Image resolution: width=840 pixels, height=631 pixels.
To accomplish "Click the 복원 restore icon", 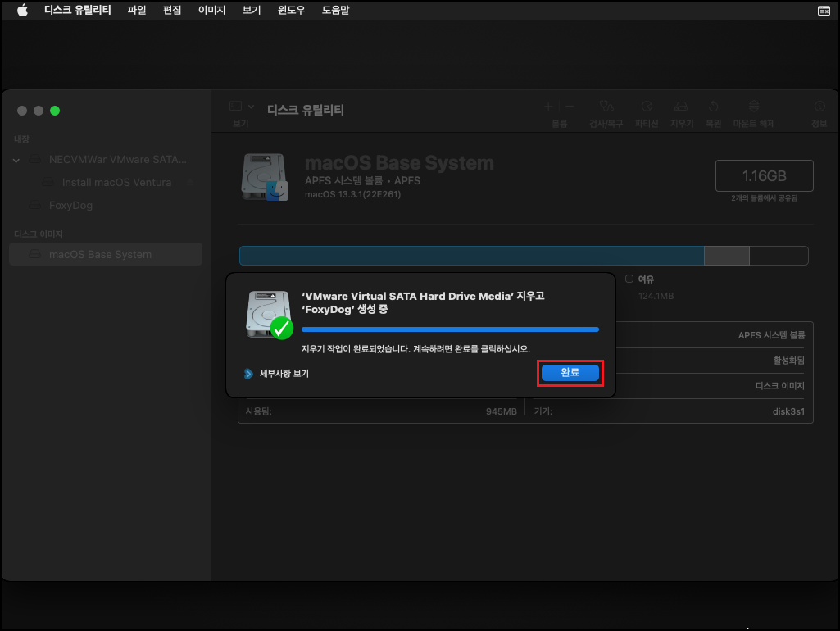I will [713, 106].
